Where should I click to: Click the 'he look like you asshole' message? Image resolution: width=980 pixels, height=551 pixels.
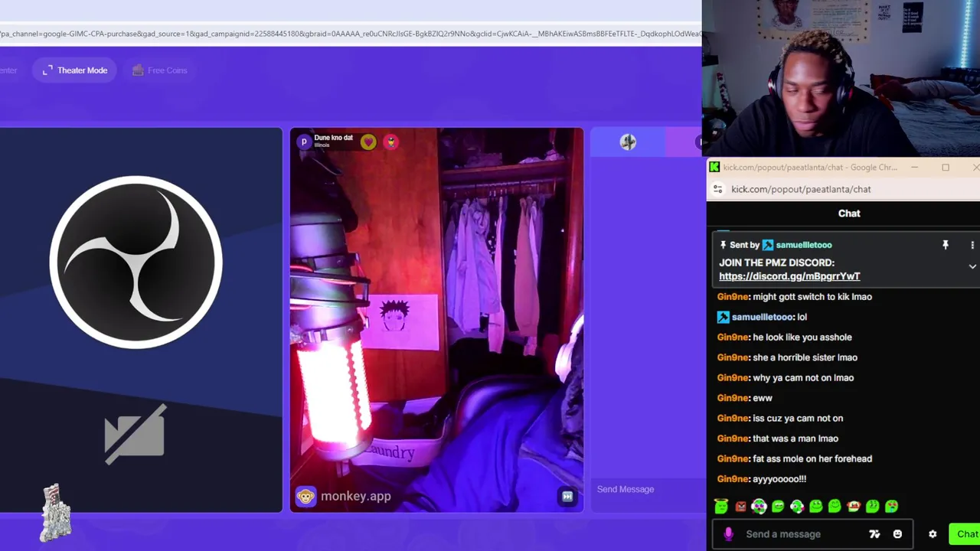tap(802, 337)
